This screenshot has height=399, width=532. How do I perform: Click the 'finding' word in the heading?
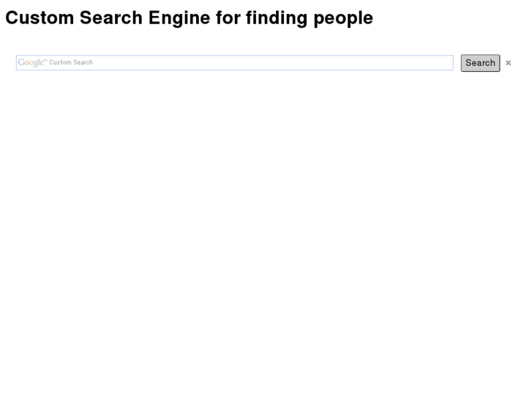tap(277, 19)
